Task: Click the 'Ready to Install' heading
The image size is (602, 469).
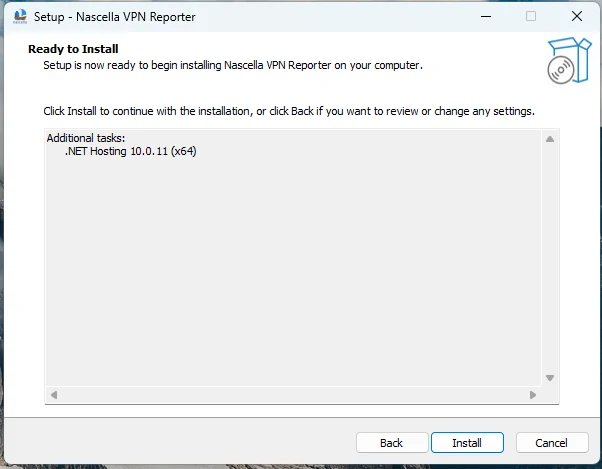Action: [73, 49]
